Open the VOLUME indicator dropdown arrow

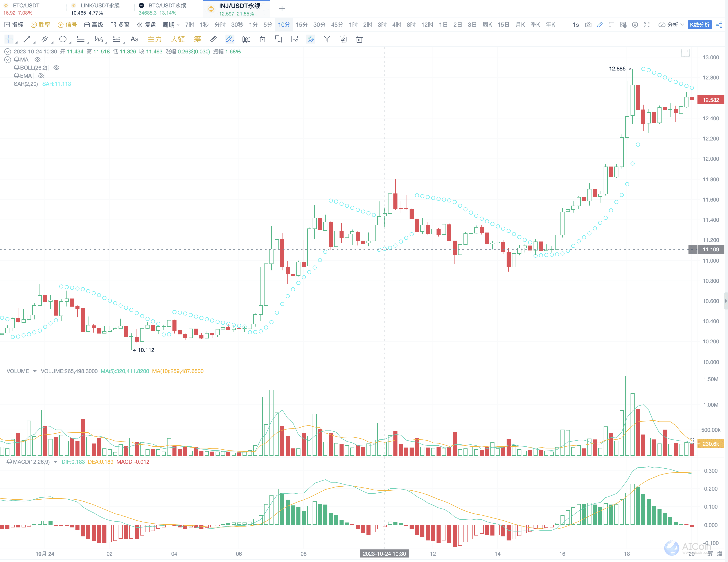[x=35, y=371]
